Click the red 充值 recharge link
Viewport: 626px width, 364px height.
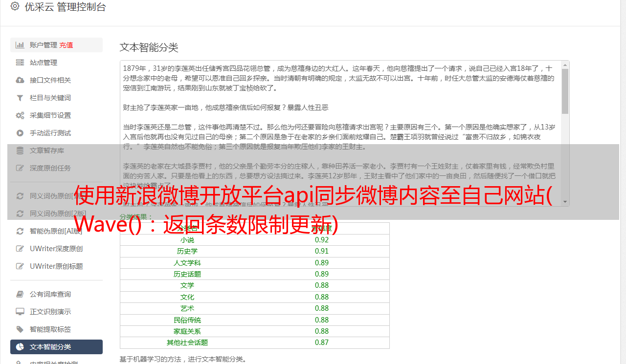67,45
